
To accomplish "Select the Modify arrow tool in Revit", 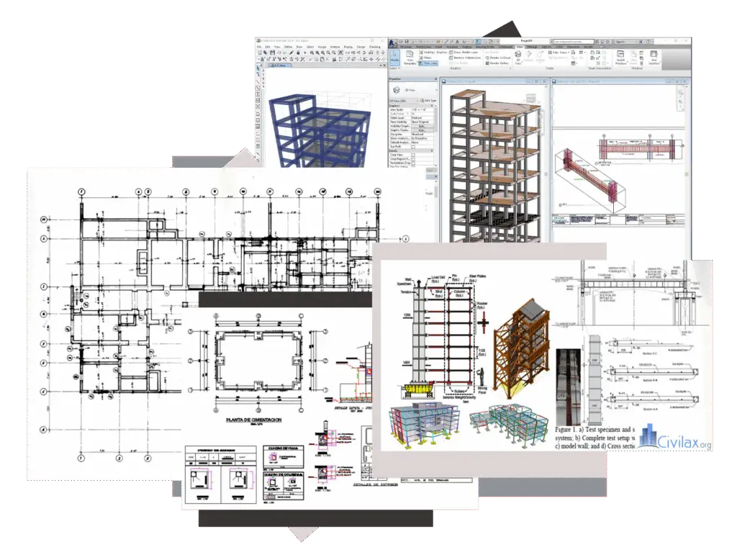I will (394, 58).
